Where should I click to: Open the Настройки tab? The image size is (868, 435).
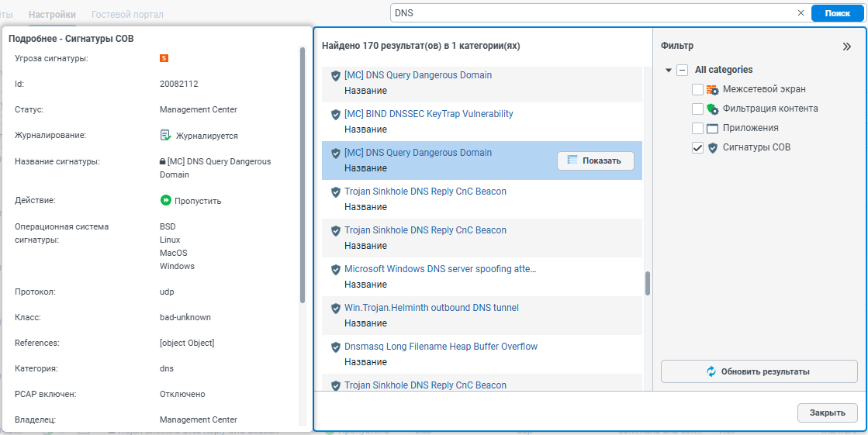(52, 15)
